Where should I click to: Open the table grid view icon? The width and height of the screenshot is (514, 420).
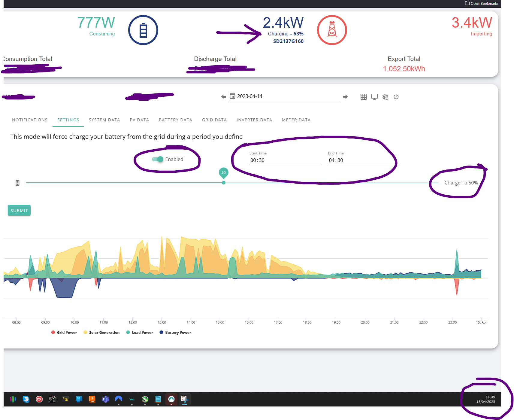click(364, 97)
